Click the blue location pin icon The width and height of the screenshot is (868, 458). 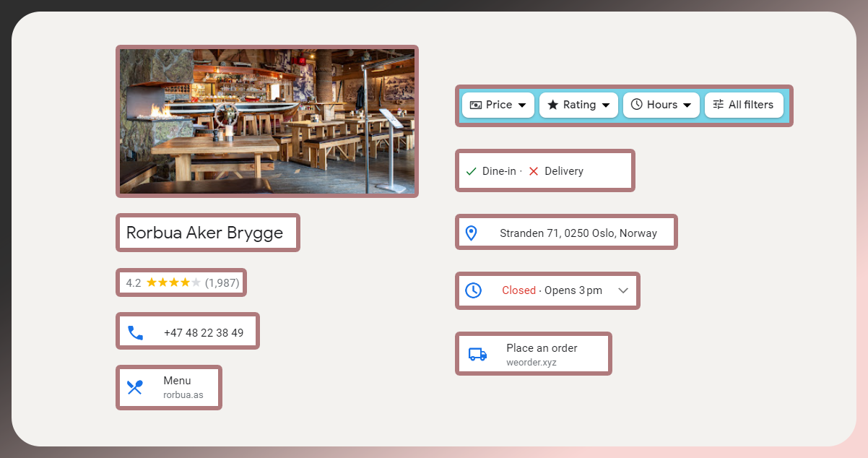[472, 233]
